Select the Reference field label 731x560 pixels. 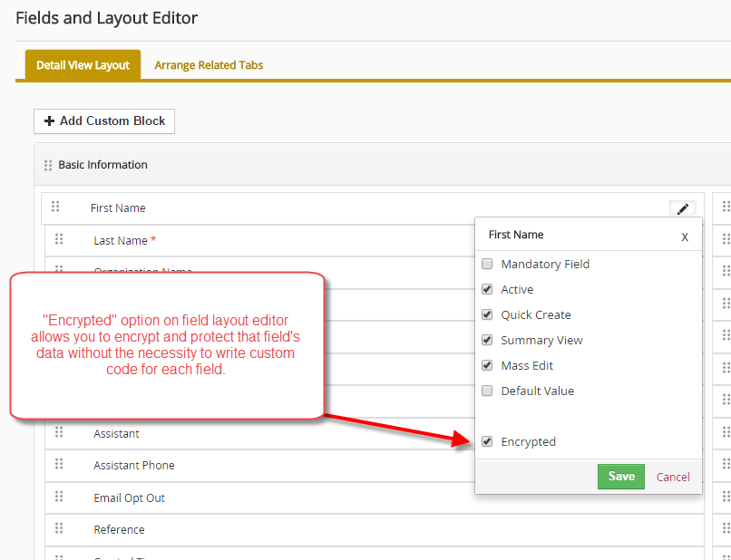[x=120, y=530]
